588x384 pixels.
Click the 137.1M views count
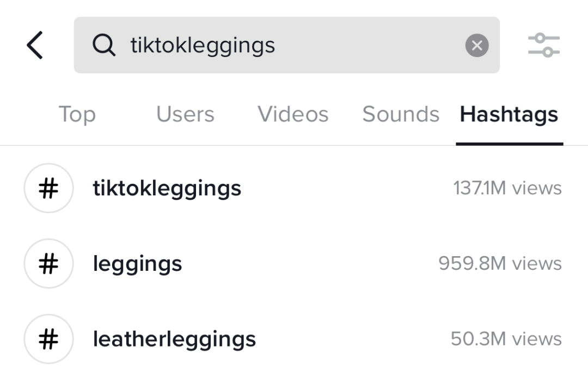(x=507, y=188)
